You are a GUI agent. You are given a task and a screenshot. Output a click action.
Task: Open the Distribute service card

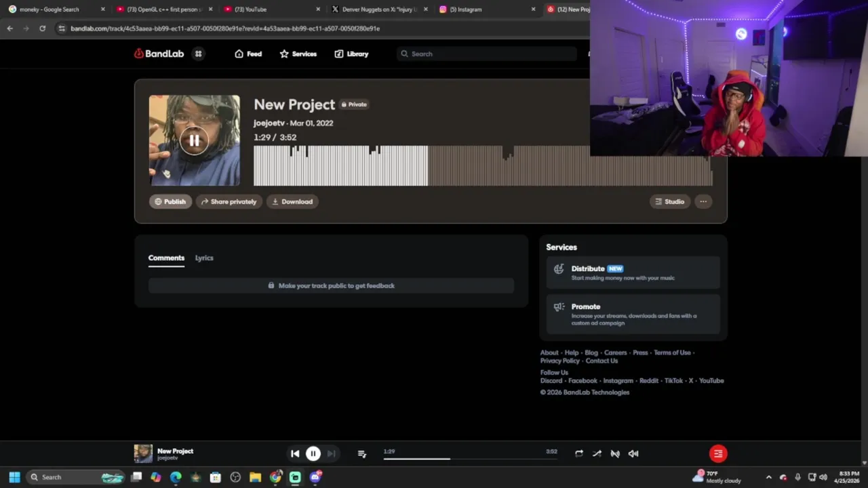pyautogui.click(x=633, y=272)
